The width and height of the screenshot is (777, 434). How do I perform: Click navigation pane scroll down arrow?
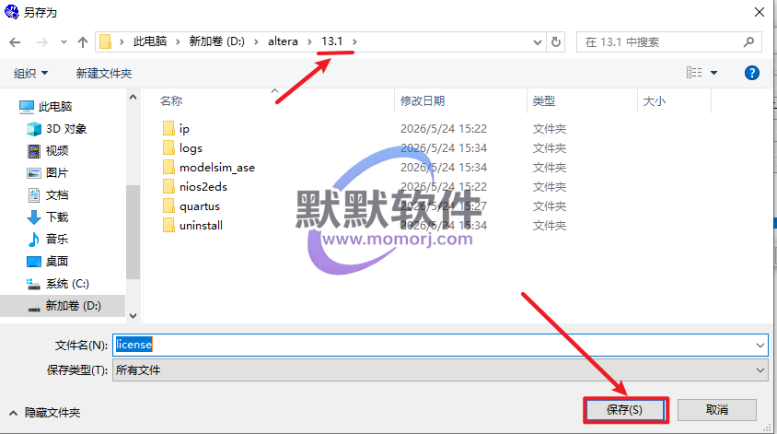click(x=133, y=316)
